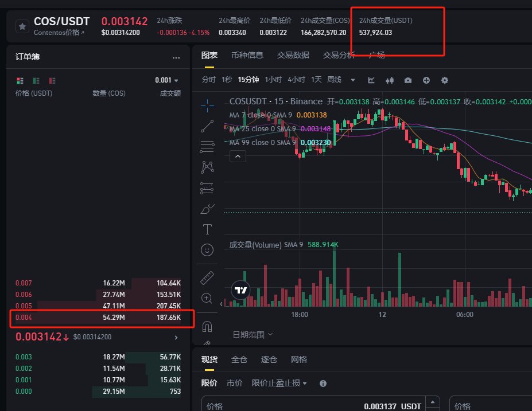Open the 日期范围 date range dropdown
532x411 pixels.
point(253,335)
